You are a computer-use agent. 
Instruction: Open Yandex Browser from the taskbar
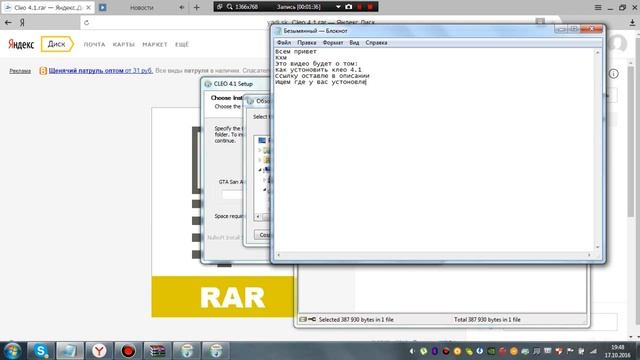99,351
